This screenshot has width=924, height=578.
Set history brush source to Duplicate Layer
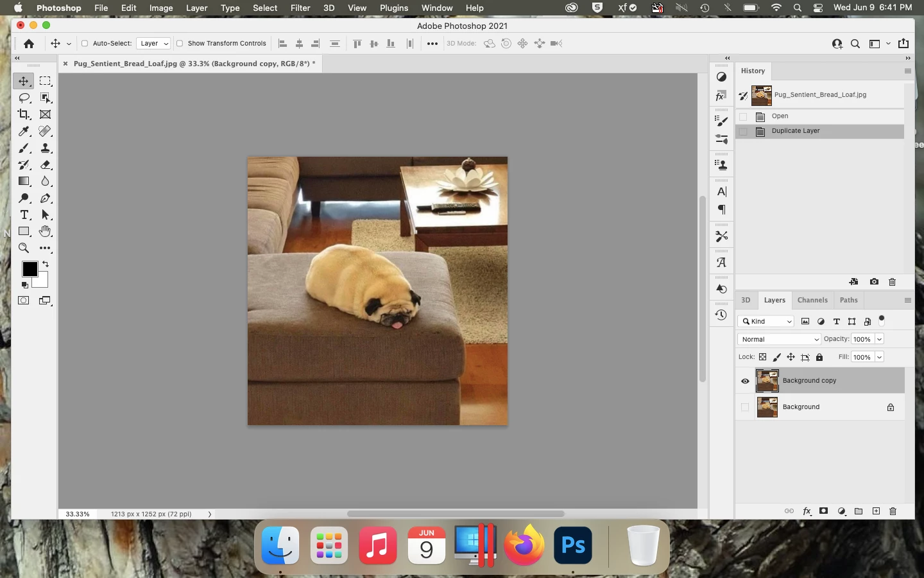pos(743,131)
